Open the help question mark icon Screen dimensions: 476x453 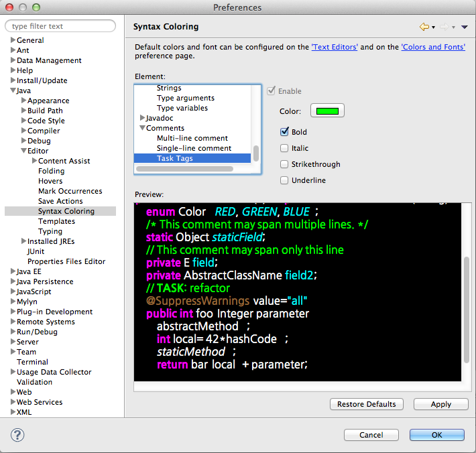(x=17, y=435)
